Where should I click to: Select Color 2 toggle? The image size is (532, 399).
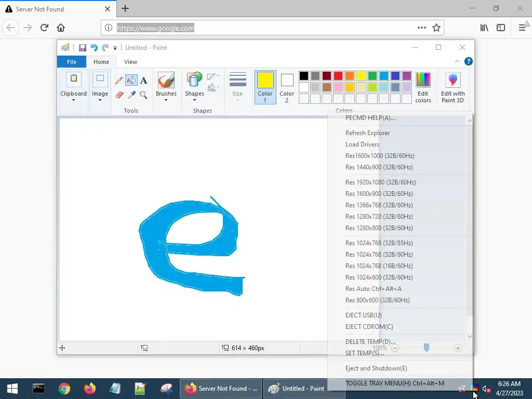click(x=287, y=87)
